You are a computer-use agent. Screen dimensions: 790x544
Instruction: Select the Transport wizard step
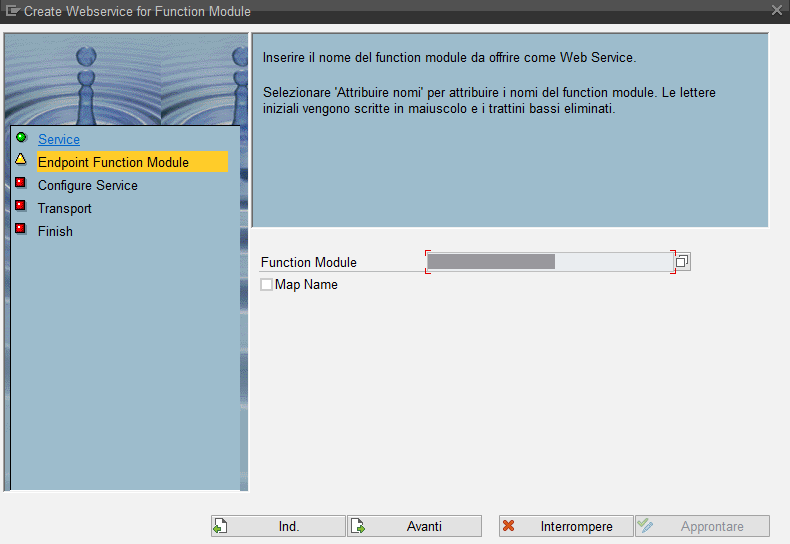(x=64, y=209)
